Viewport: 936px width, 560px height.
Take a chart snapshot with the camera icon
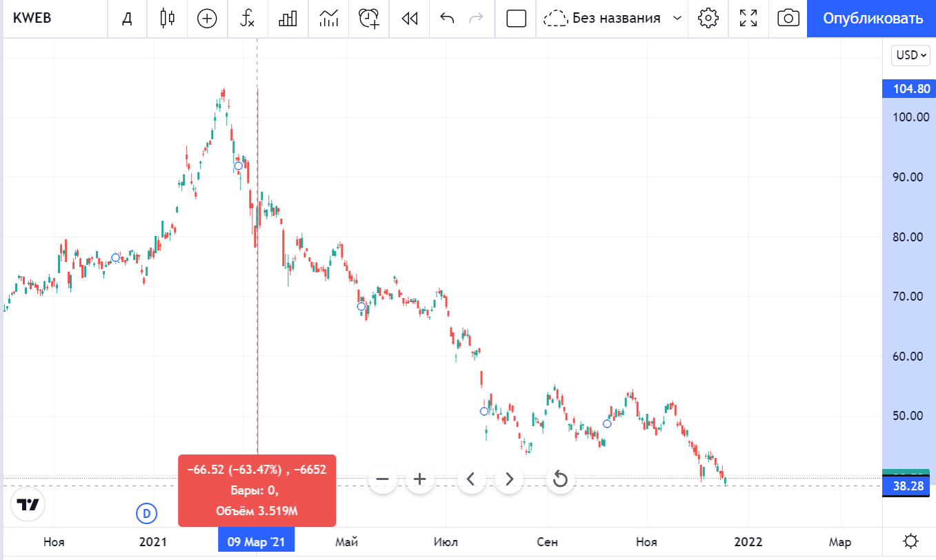(x=788, y=19)
